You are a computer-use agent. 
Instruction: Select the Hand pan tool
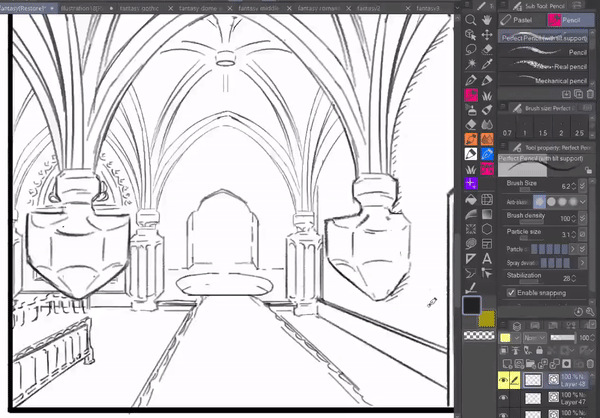click(x=486, y=18)
